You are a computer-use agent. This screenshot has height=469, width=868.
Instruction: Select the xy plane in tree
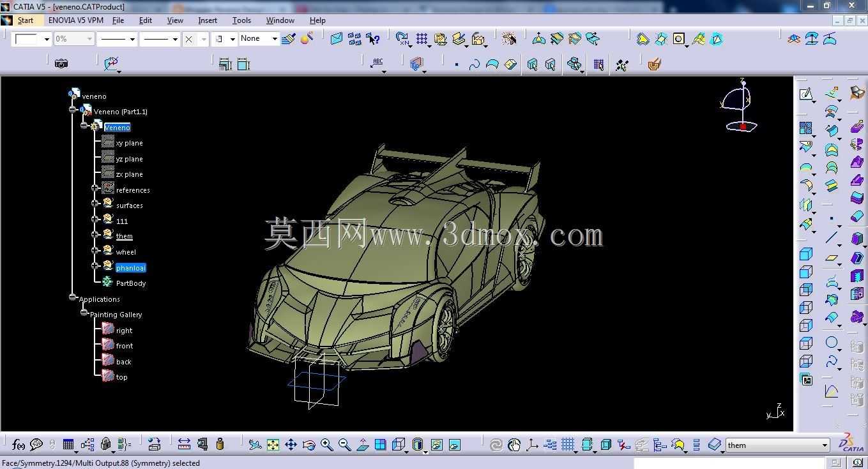(x=129, y=143)
